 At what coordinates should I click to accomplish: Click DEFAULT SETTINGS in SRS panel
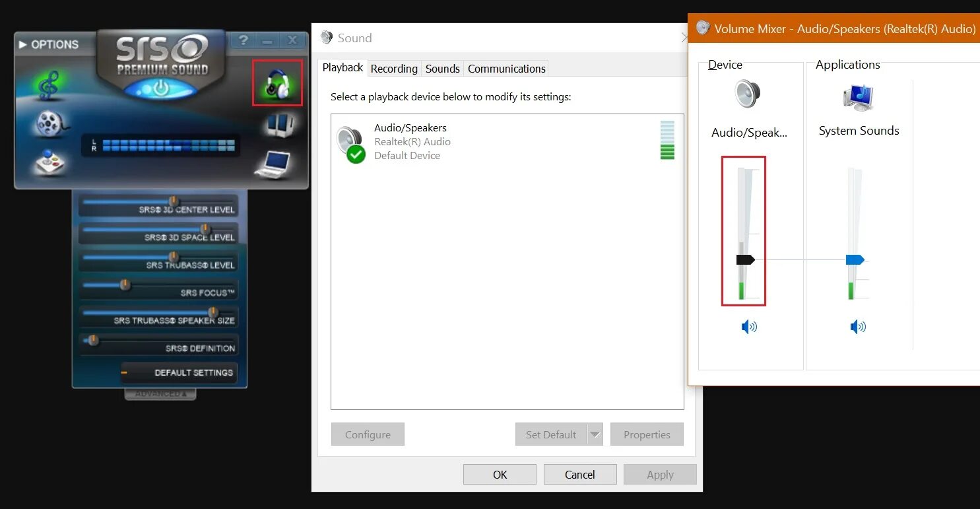point(179,372)
